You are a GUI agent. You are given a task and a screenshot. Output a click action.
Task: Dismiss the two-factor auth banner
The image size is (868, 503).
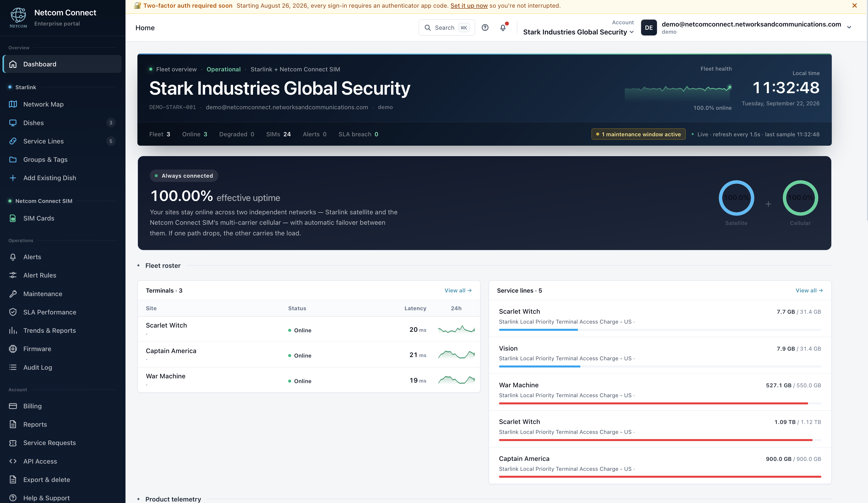tap(855, 5)
